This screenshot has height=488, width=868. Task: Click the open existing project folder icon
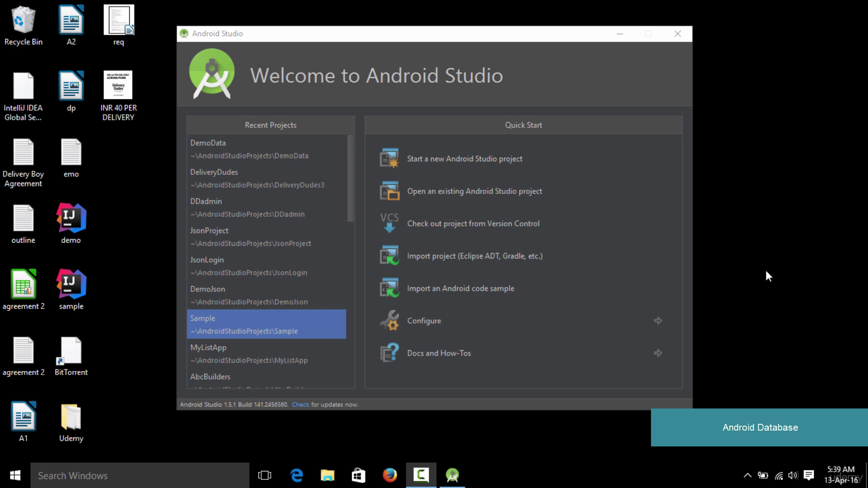389,191
